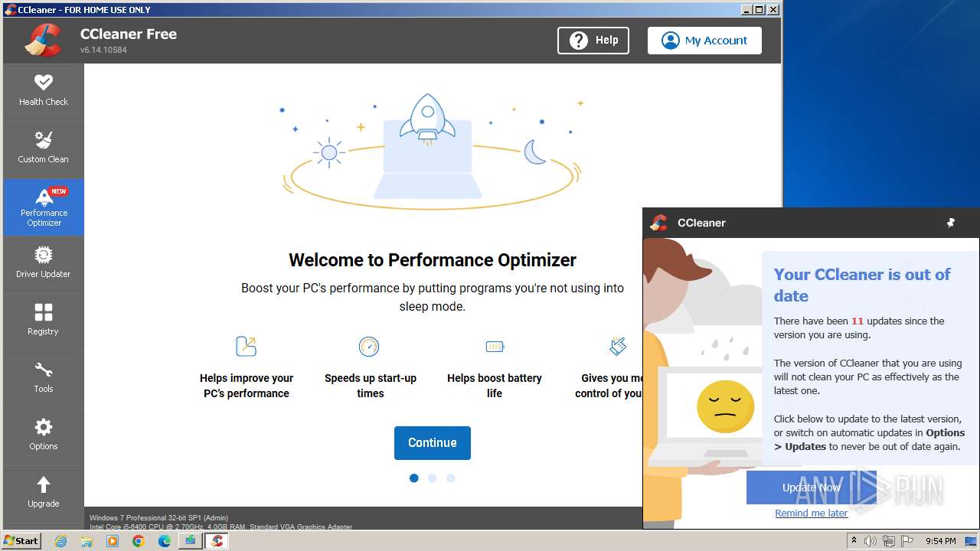Screen dimensions: 980x551
Task: Select the third carousel page dot
Action: click(x=451, y=478)
